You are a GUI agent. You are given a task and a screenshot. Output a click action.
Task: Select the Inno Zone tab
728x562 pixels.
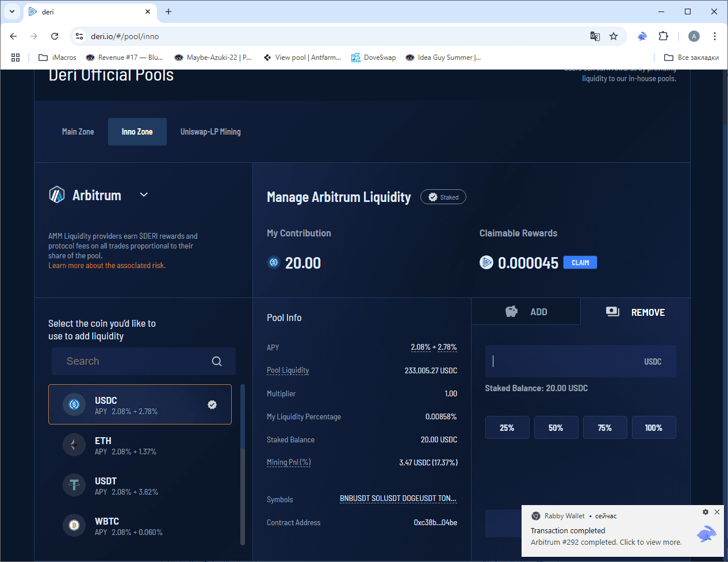(137, 132)
